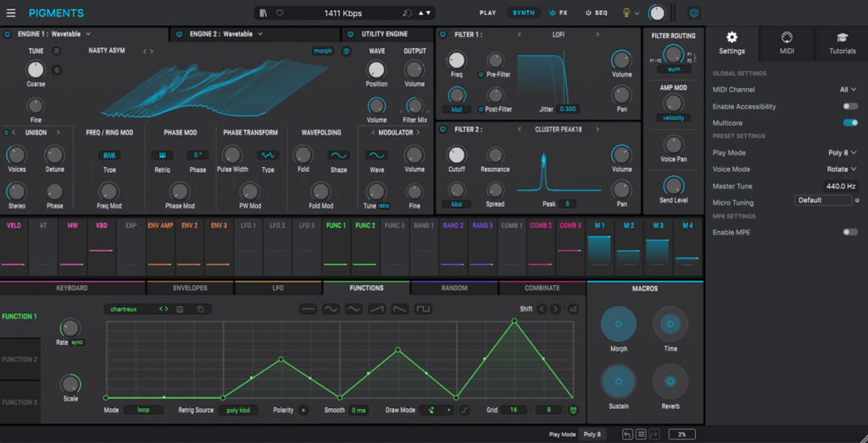The height and width of the screenshot is (443, 868).
Task: Select the sine function shape preset
Action: pos(331,309)
